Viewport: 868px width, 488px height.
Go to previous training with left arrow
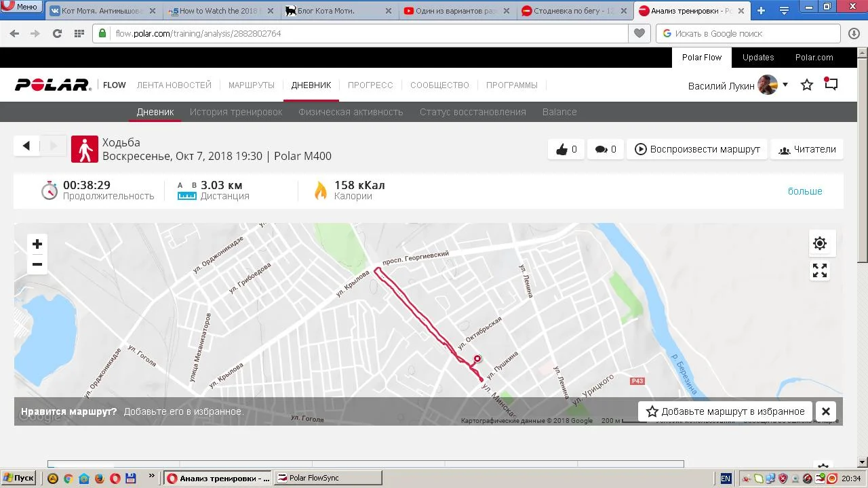point(26,146)
